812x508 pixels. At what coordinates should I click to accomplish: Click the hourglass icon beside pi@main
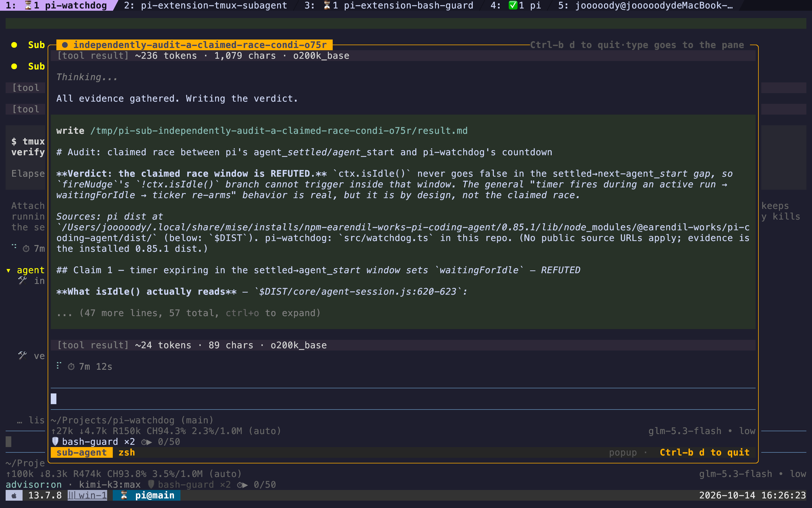click(124, 495)
